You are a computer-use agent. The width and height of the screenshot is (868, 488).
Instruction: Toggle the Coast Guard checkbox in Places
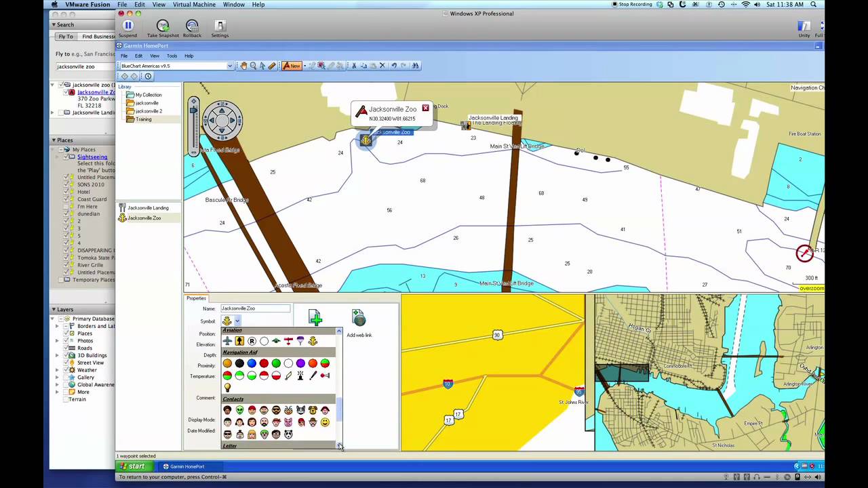[66, 199]
